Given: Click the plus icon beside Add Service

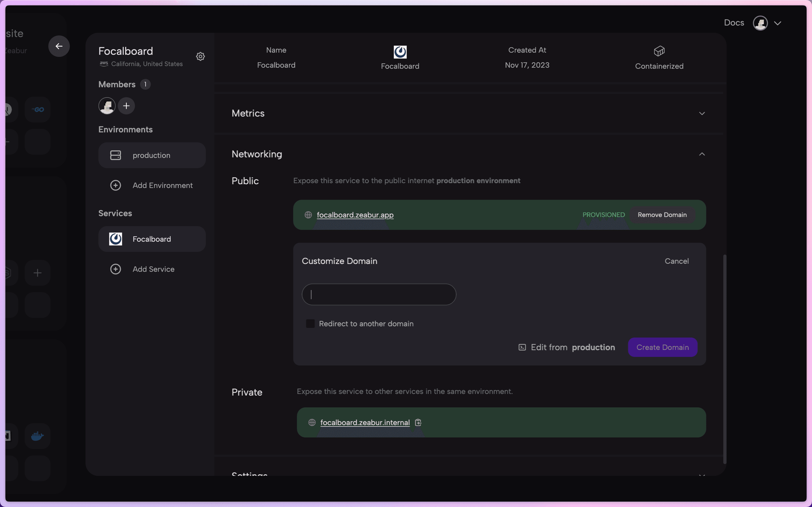Looking at the screenshot, I should tap(115, 269).
